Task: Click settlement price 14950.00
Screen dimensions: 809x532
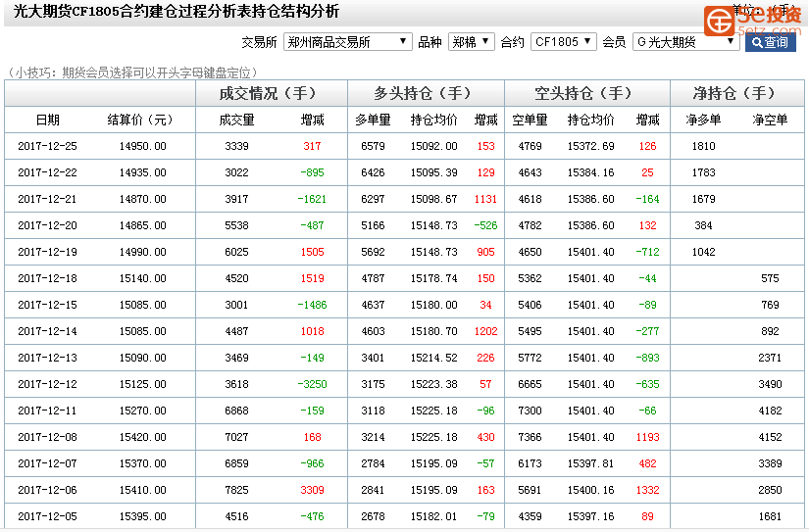Action: (x=143, y=146)
